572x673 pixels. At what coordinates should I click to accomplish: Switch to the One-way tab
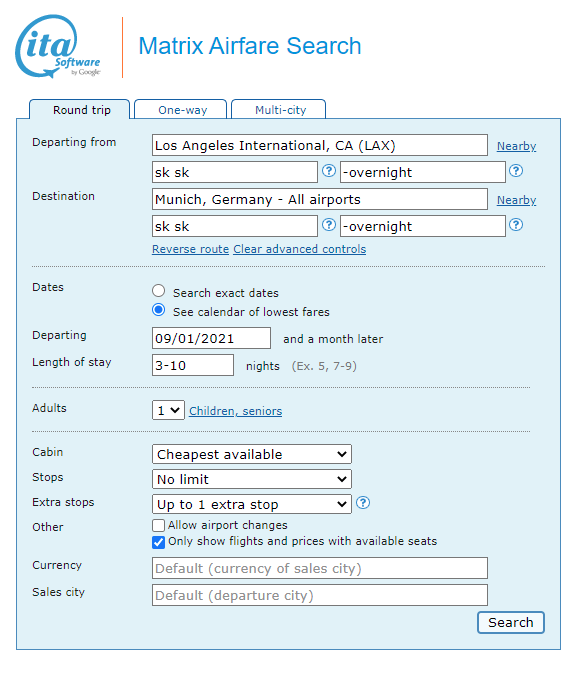click(x=181, y=109)
